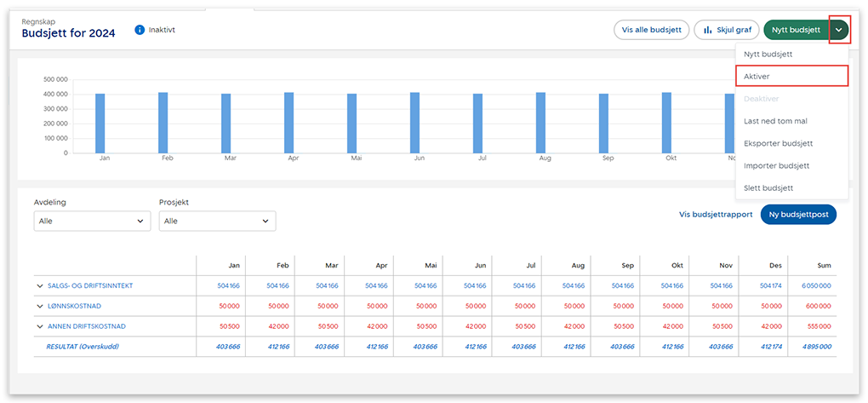
Task: Expand the LØNNSKOSTNAD row chevron
Action: click(40, 306)
